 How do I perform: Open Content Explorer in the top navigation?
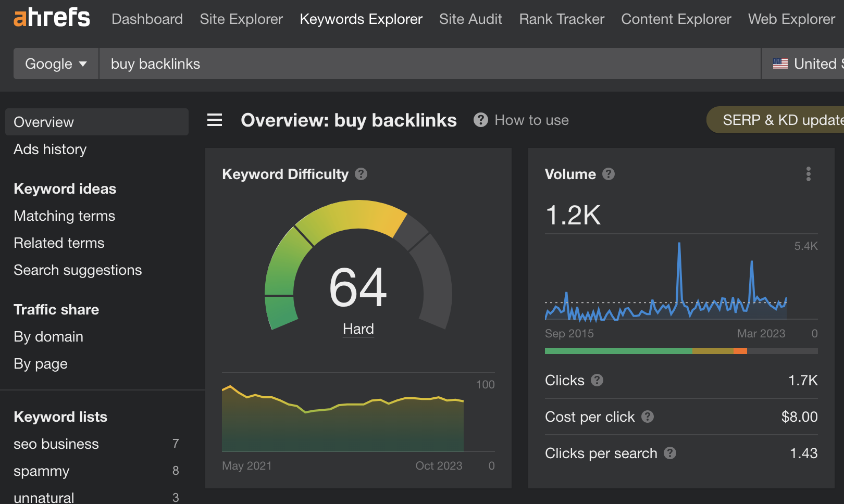click(x=676, y=19)
